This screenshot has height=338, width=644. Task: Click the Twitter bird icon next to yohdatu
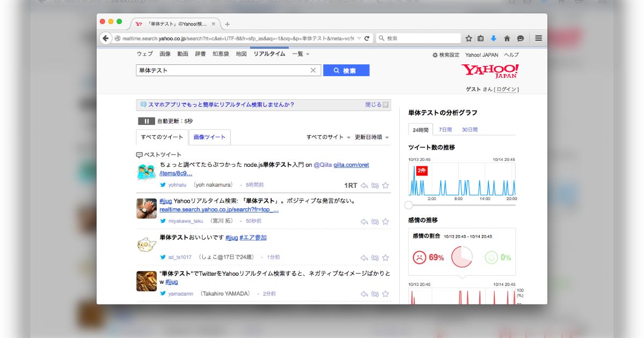tap(162, 185)
